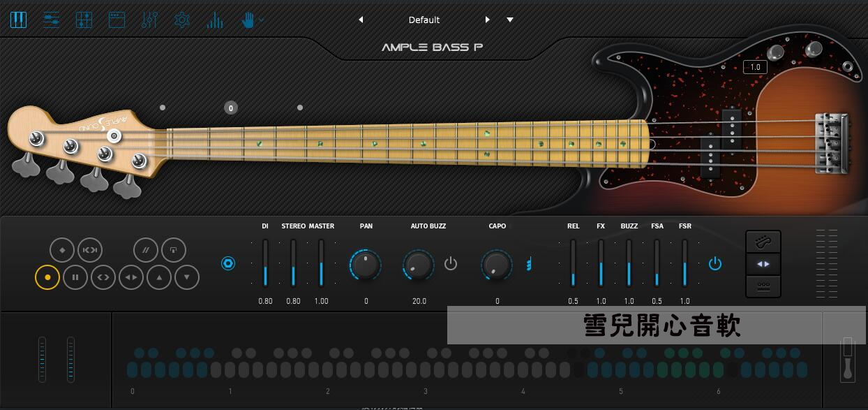Adjust the FX slider
Screen dimensions: 868x410
pos(601,263)
